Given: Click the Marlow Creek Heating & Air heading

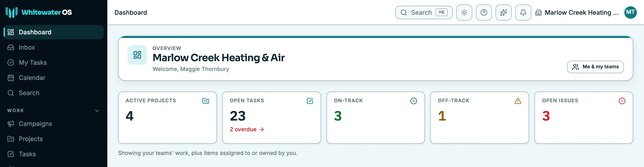Looking at the screenshot, I should pos(219,58).
